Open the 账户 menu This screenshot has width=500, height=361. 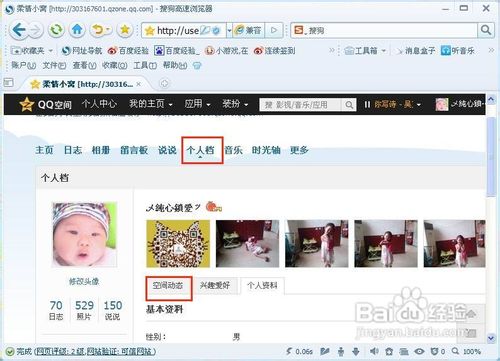(23, 65)
